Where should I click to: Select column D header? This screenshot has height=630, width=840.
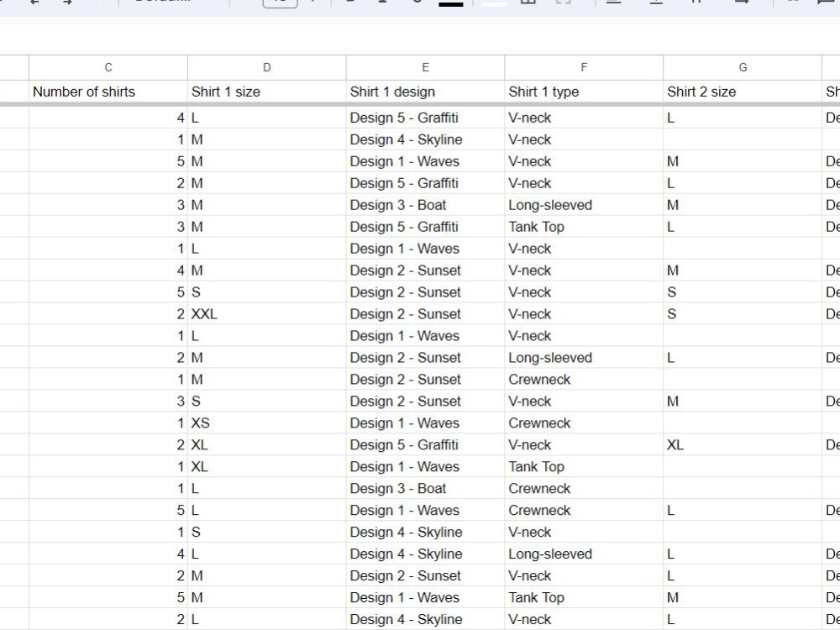tap(267, 67)
